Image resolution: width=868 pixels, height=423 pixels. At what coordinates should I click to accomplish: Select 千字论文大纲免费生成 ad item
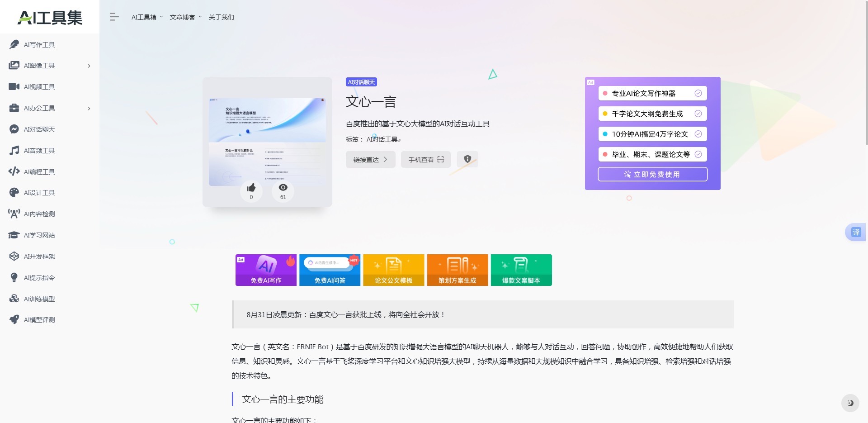(x=652, y=114)
